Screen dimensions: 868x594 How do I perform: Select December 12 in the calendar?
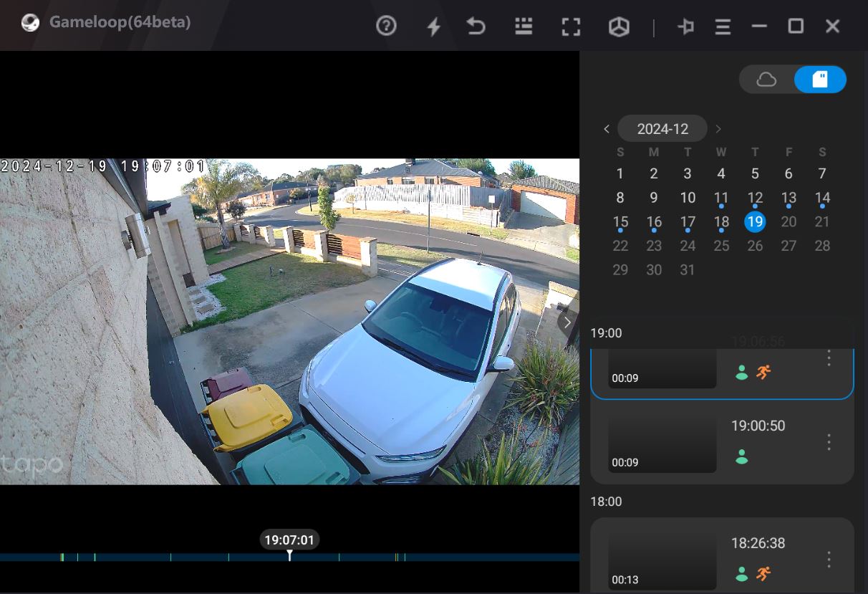(755, 198)
